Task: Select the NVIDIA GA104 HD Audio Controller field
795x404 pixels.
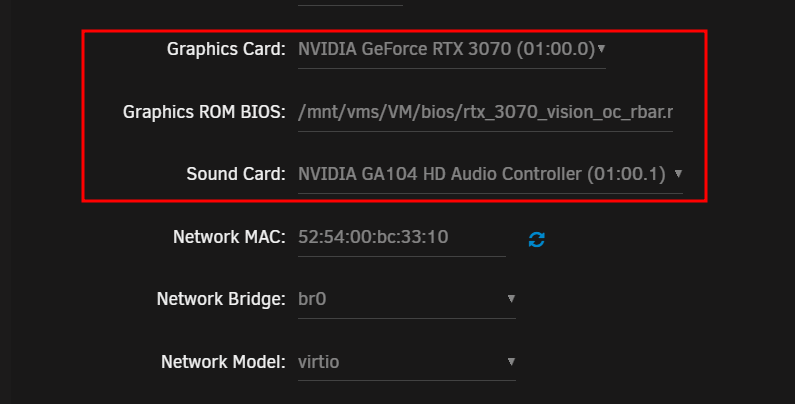Action: coord(490,174)
